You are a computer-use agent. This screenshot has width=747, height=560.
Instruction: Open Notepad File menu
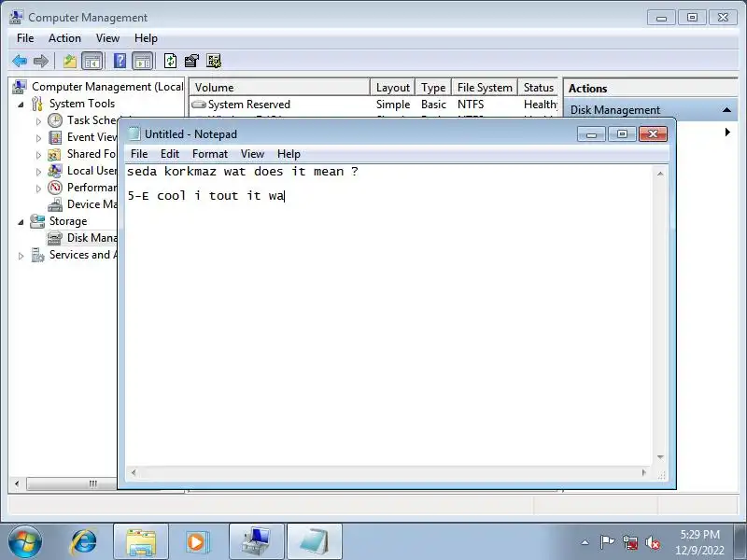[x=138, y=154]
